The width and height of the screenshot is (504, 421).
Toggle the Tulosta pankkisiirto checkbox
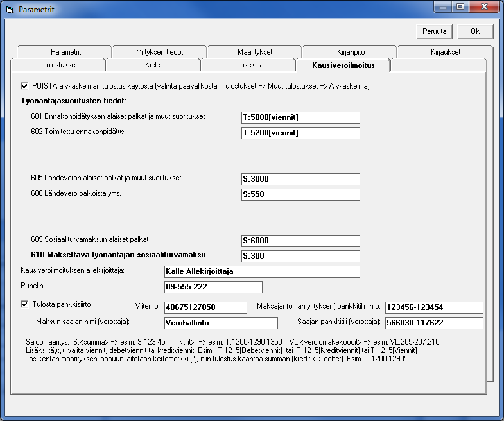[24, 304]
